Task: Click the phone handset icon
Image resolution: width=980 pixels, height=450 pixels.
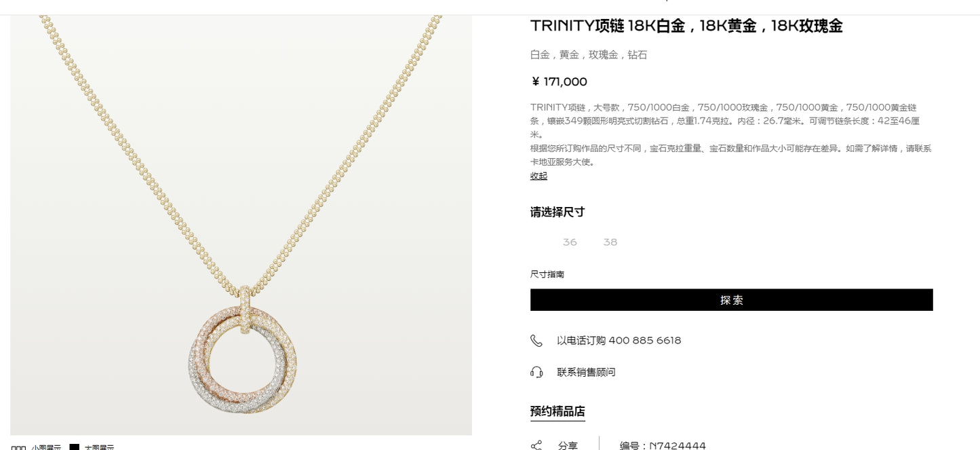Action: tap(536, 341)
